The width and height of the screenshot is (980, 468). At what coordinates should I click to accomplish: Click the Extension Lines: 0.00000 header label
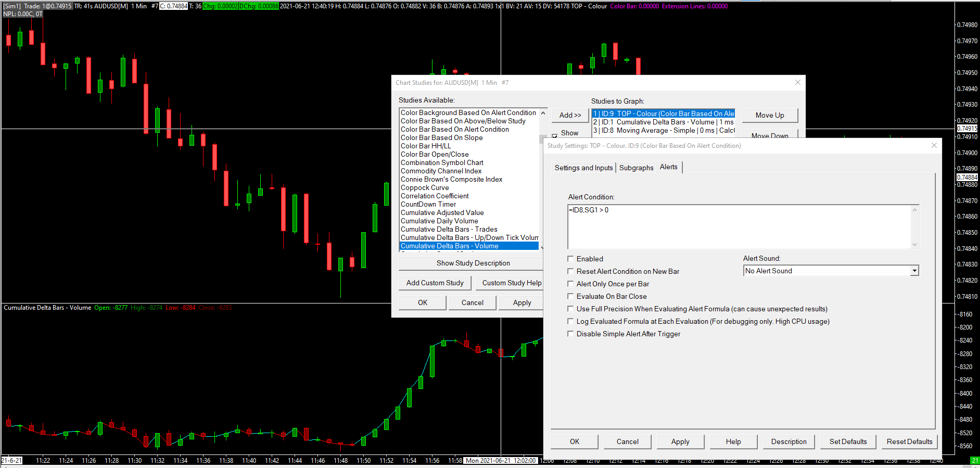(x=695, y=6)
